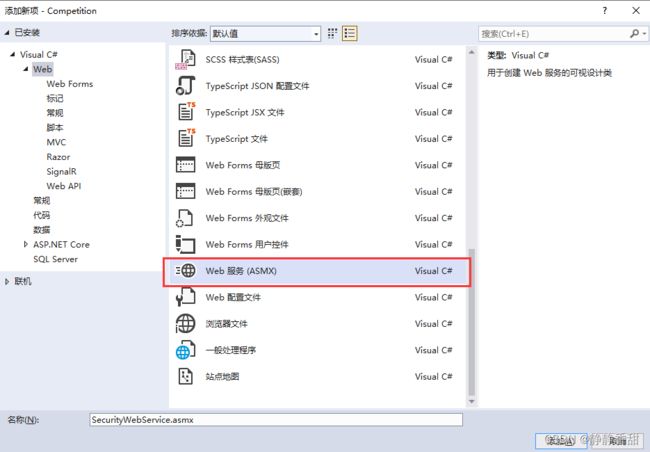Click the template list scrollbar thumb

(x=471, y=322)
